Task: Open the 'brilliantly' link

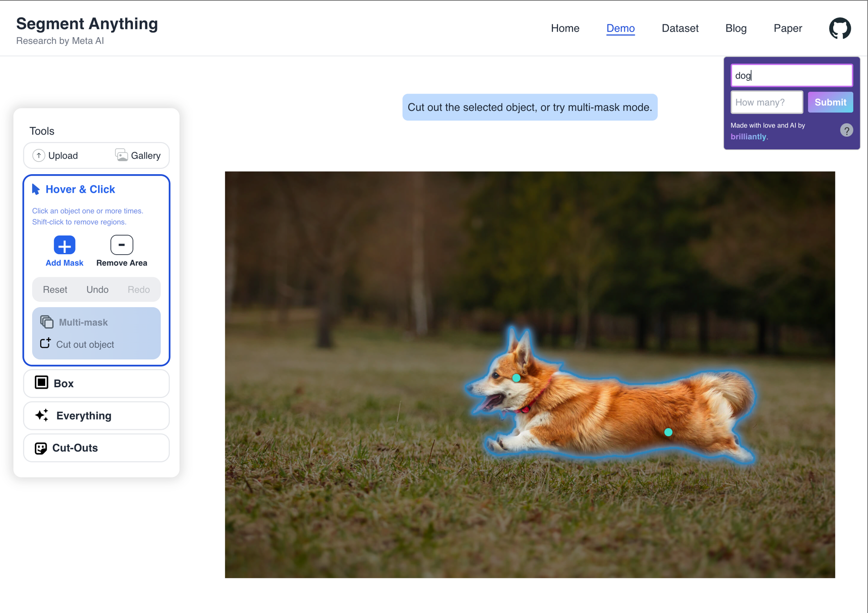Action: click(748, 137)
